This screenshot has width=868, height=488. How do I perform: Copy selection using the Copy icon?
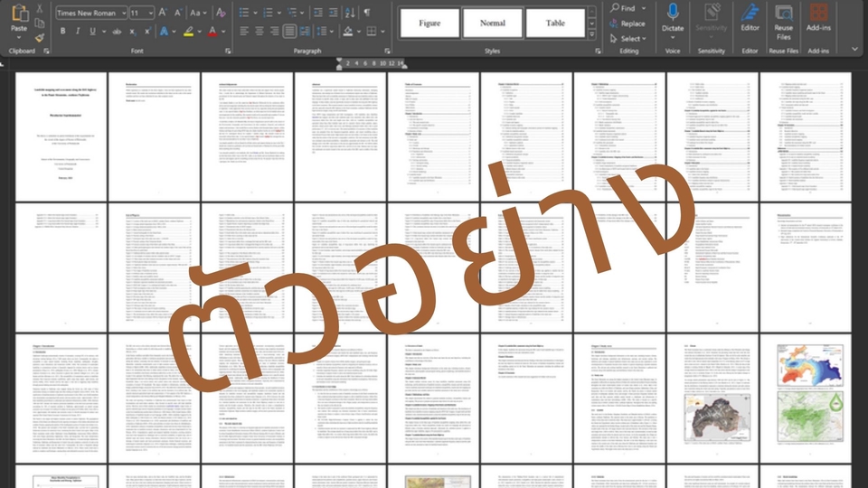point(39,23)
